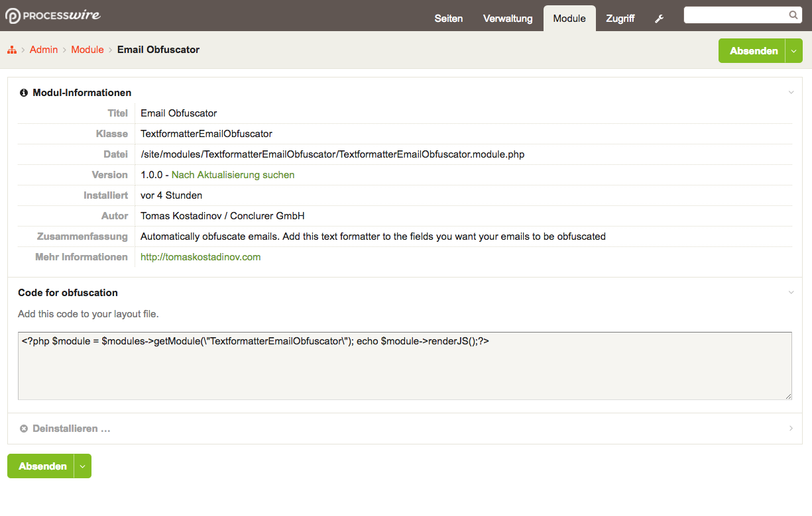Open the tomaskostadinov.com link

pos(201,257)
